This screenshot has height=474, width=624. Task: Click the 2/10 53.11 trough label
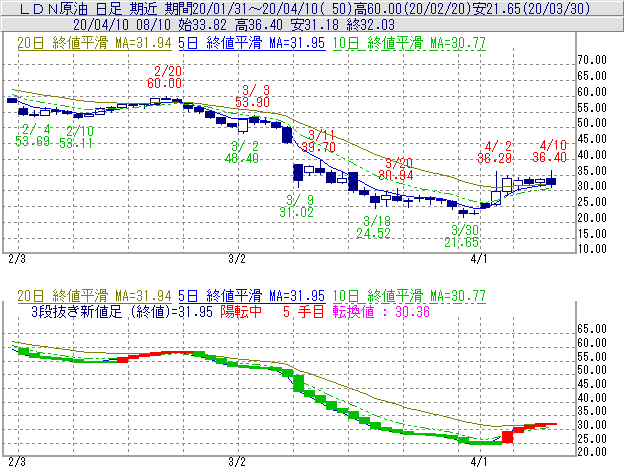(76, 137)
